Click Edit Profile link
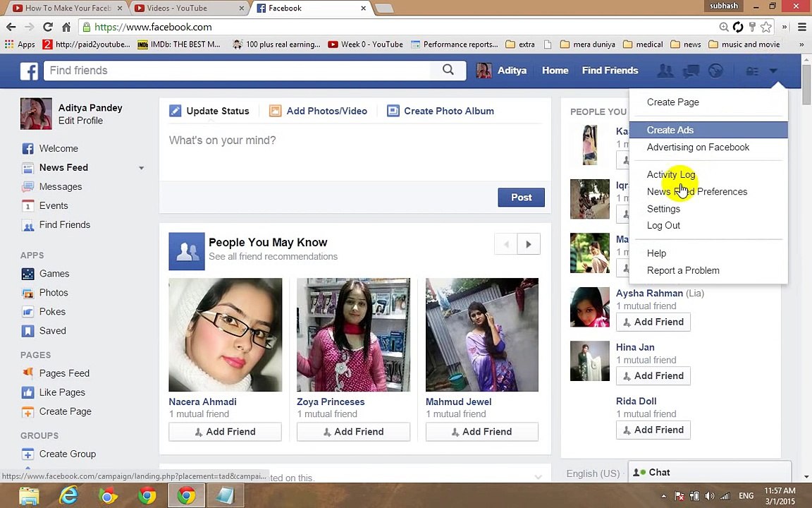The width and height of the screenshot is (812, 508). (80, 121)
